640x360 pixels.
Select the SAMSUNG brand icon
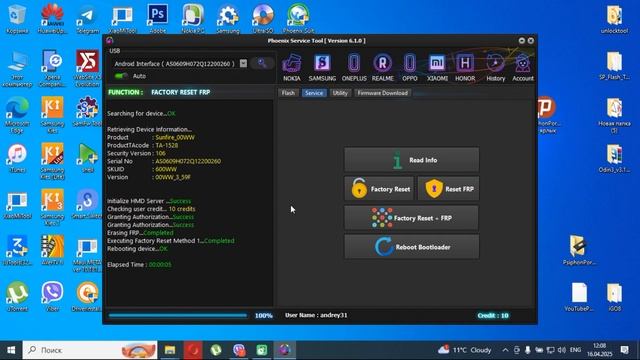click(322, 67)
